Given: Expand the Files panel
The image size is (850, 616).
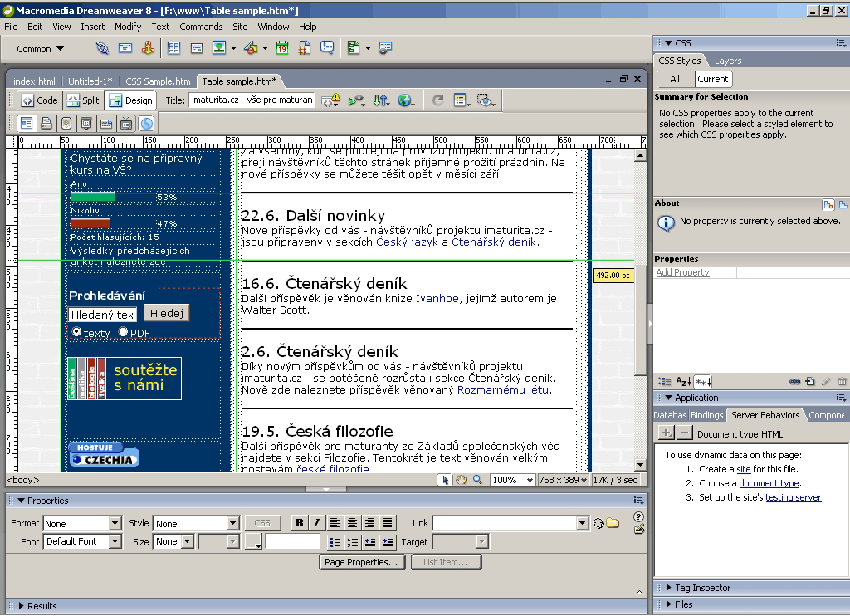Looking at the screenshot, I should tap(668, 604).
